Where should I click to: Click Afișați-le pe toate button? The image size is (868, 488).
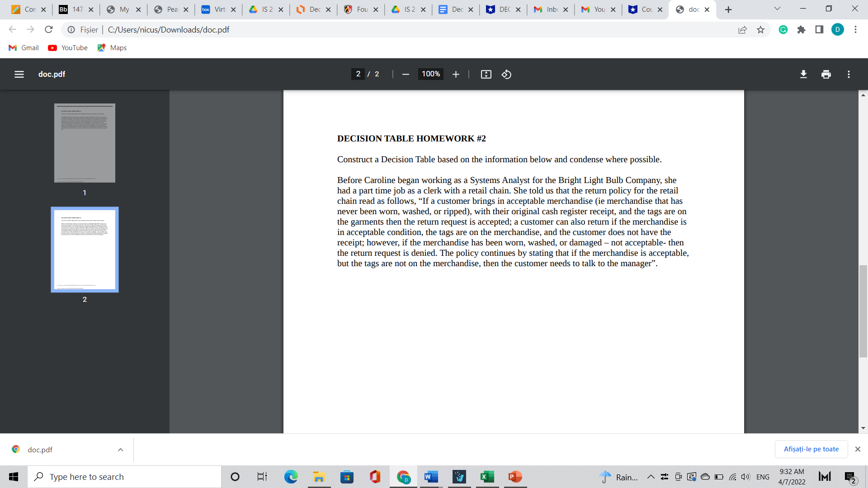(811, 449)
